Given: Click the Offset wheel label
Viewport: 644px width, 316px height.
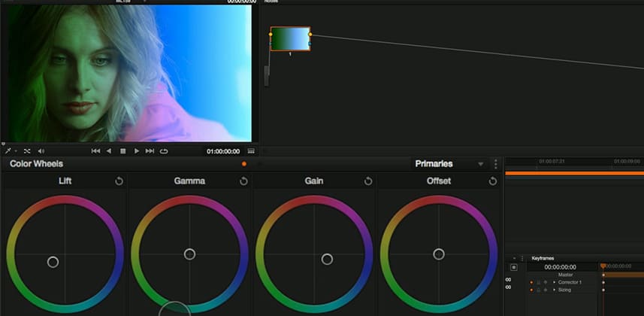Looking at the screenshot, I should click(439, 181).
